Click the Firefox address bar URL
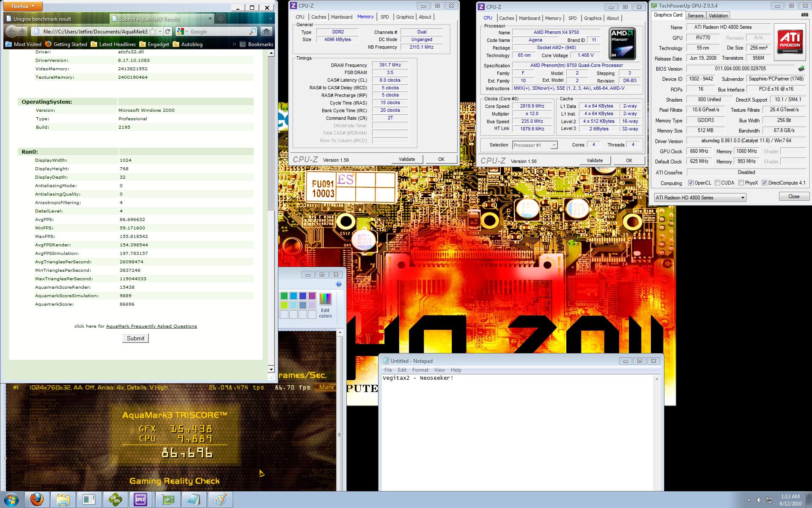 tap(95, 31)
